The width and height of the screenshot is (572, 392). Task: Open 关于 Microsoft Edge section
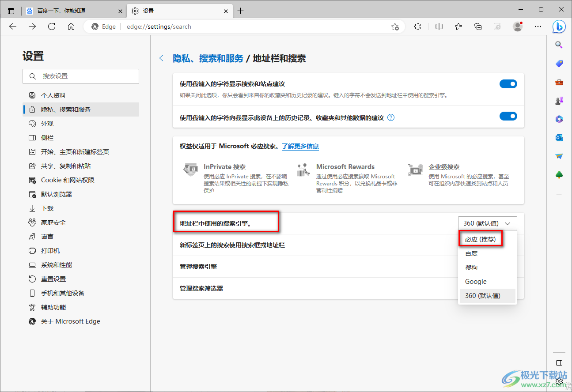[81, 321]
